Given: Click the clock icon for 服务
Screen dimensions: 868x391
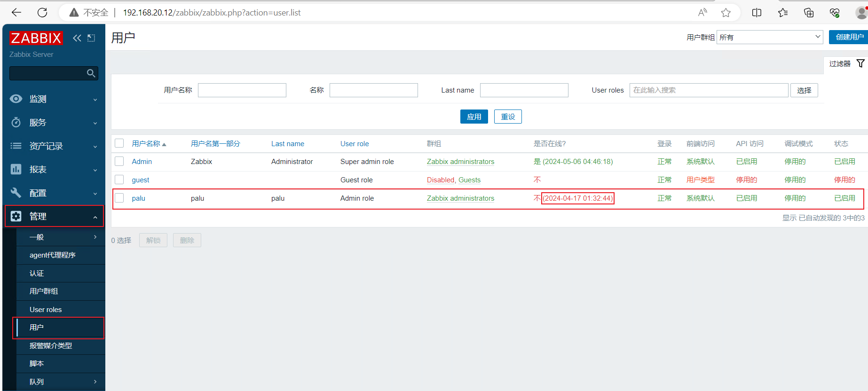Looking at the screenshot, I should [16, 122].
